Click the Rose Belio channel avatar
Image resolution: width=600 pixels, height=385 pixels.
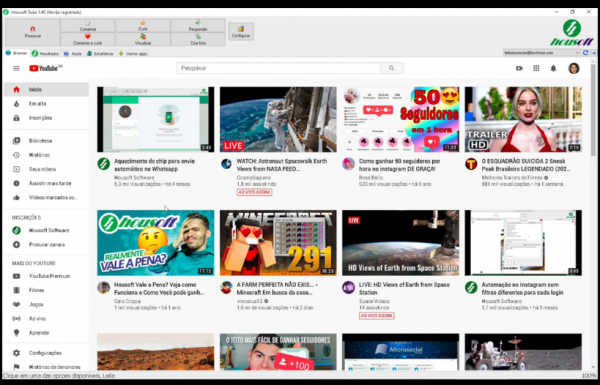click(349, 164)
